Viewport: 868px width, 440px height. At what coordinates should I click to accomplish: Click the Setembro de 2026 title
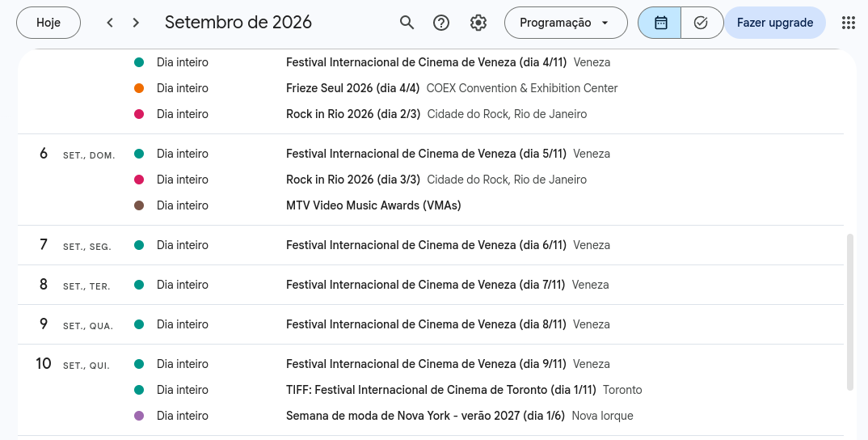[238, 23]
